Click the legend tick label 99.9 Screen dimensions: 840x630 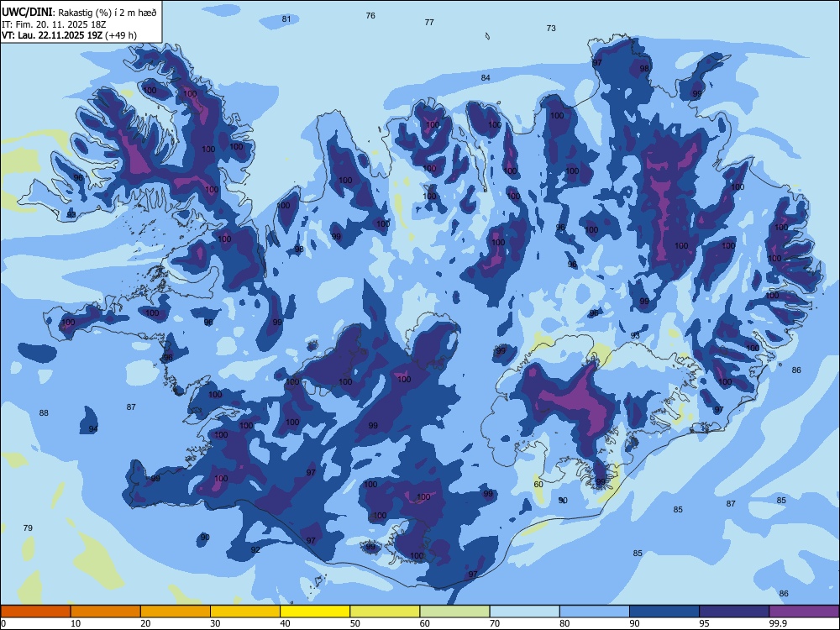click(777, 623)
